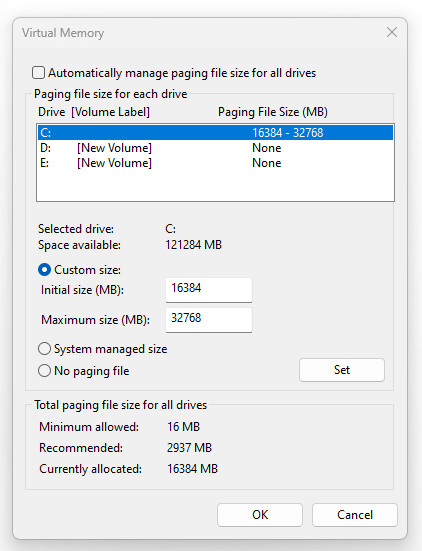Viewport: 422px width, 551px height.
Task: Click the 16384 - 32768 size entry
Action: [x=287, y=132]
